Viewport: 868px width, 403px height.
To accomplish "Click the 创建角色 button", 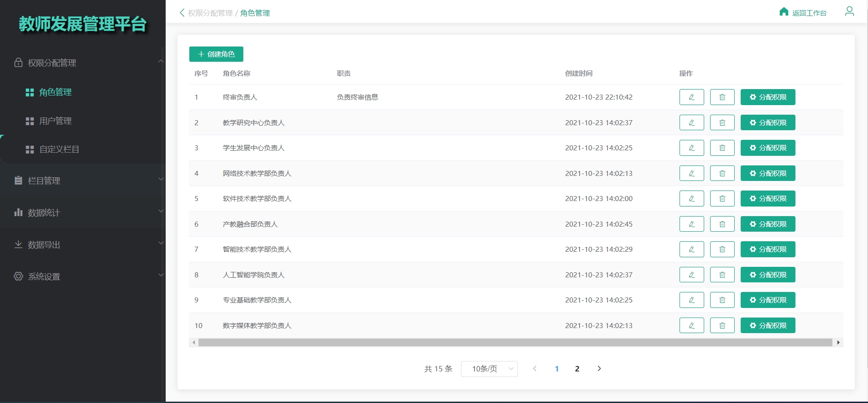I will click(216, 54).
